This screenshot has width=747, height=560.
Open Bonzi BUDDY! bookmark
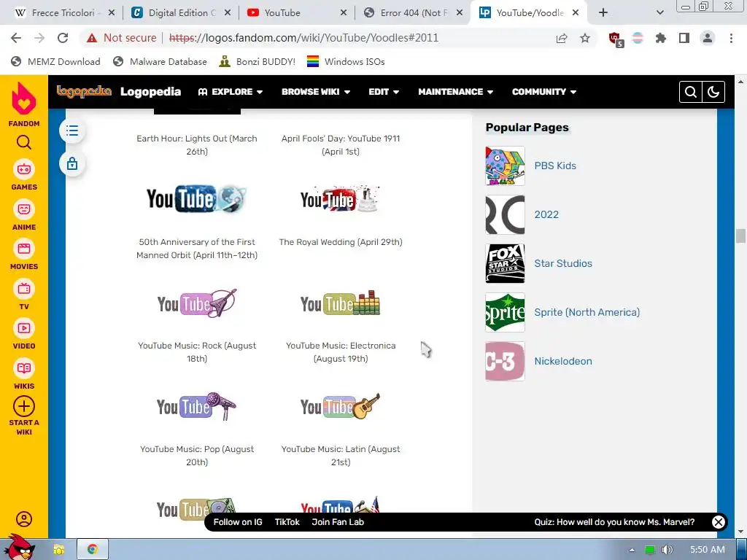tap(258, 61)
